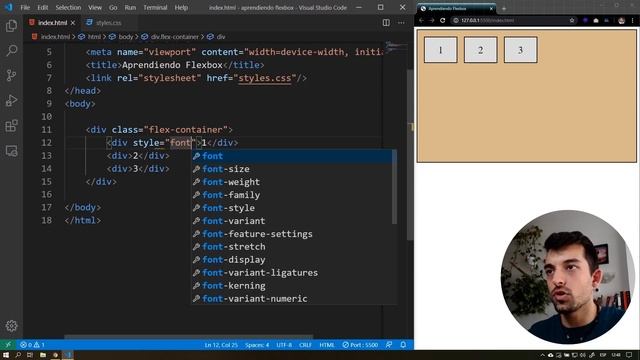Open the File menu

25,7
